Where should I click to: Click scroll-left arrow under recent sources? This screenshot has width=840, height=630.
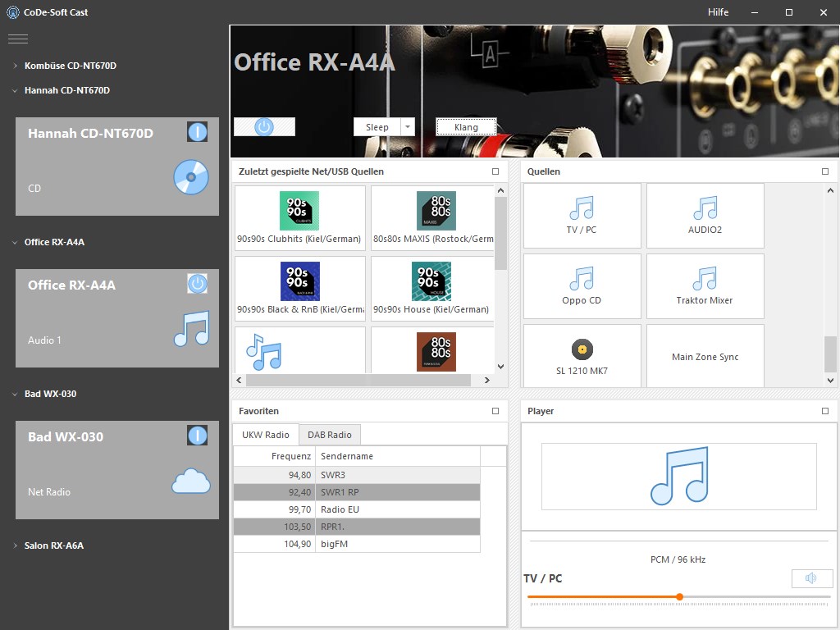pos(239,380)
